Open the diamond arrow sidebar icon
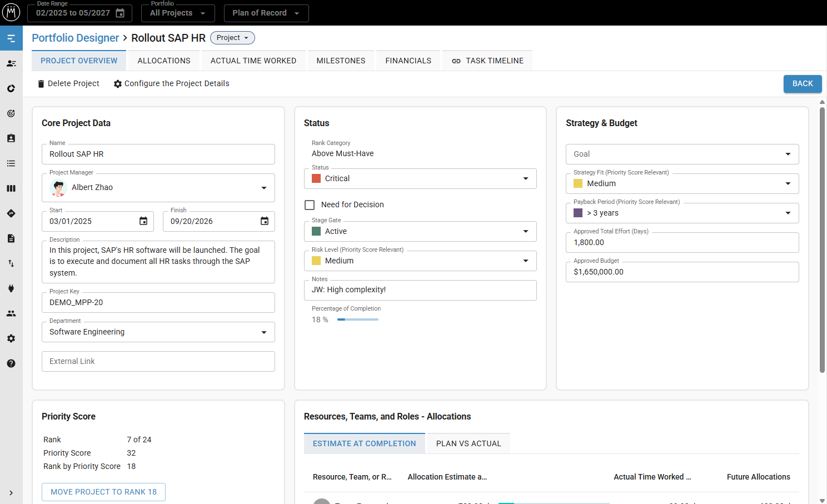827x504 pixels. tap(11, 213)
